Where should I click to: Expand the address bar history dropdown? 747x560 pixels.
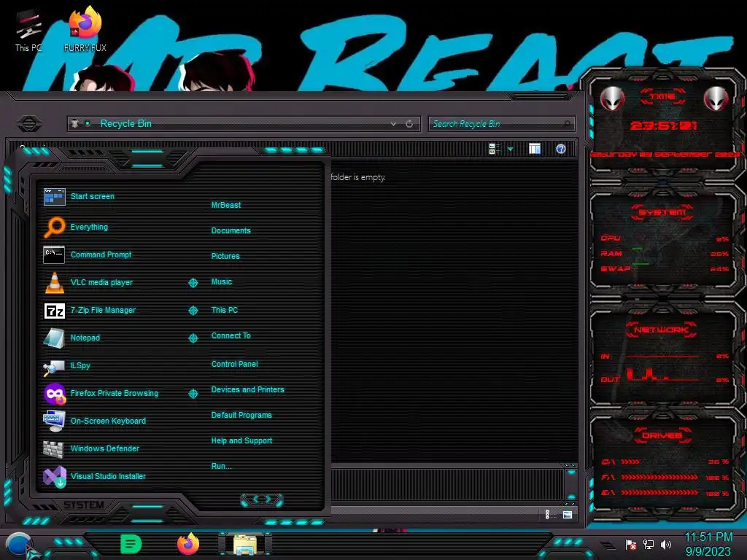[393, 124]
